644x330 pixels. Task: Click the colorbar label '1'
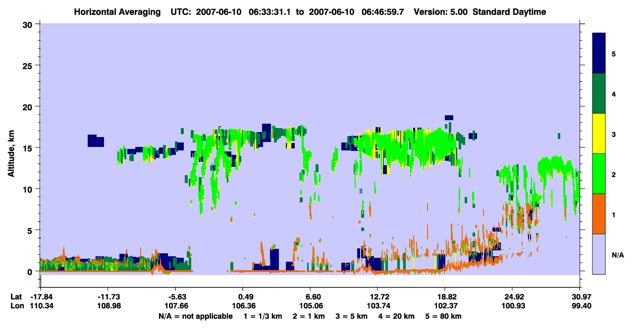tap(613, 214)
